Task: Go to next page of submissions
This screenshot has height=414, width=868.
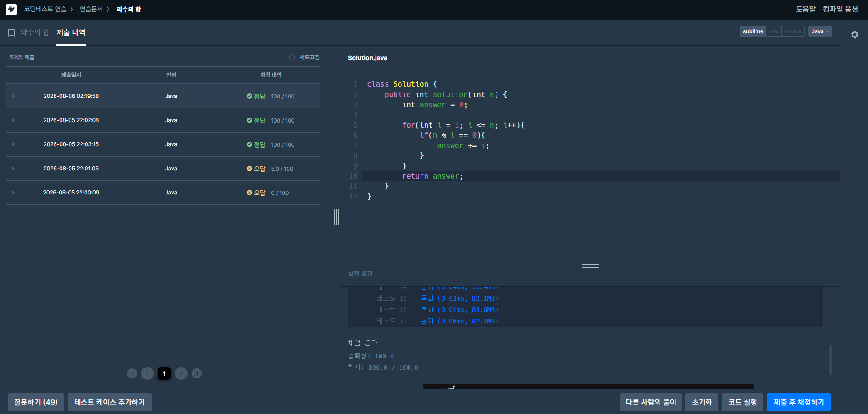Action: [181, 373]
